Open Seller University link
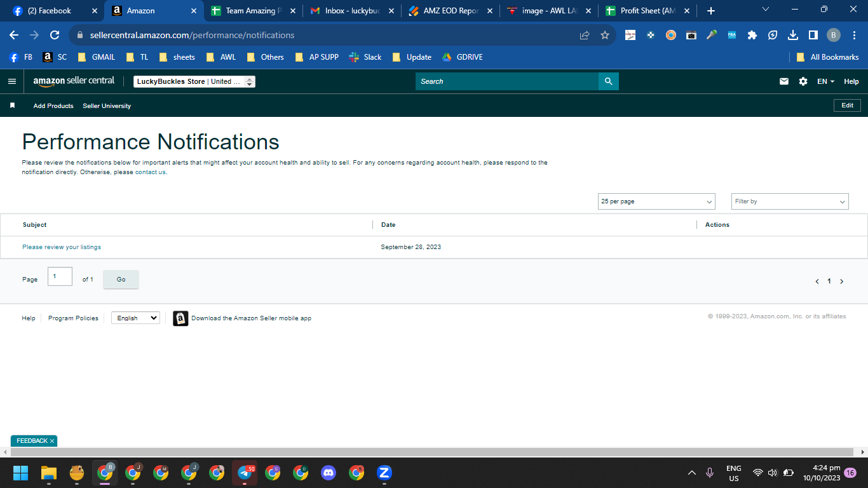This screenshot has height=488, width=868. pos(107,105)
